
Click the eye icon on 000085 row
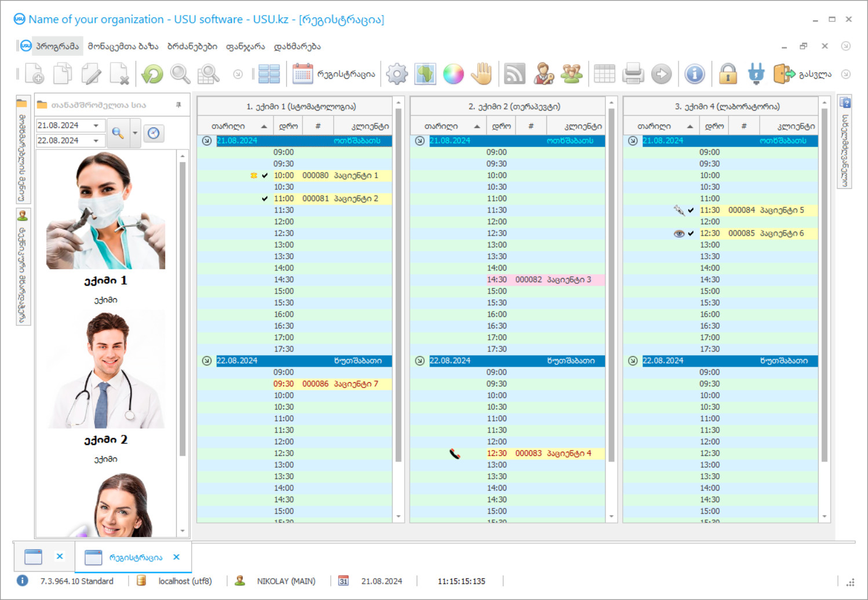tap(679, 233)
